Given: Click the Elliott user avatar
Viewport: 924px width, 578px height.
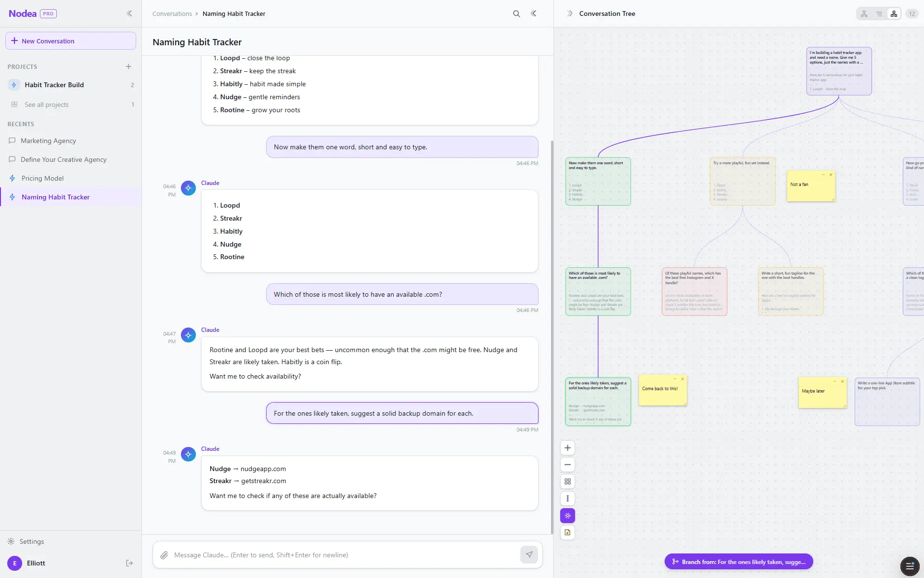Looking at the screenshot, I should pyautogui.click(x=14, y=563).
